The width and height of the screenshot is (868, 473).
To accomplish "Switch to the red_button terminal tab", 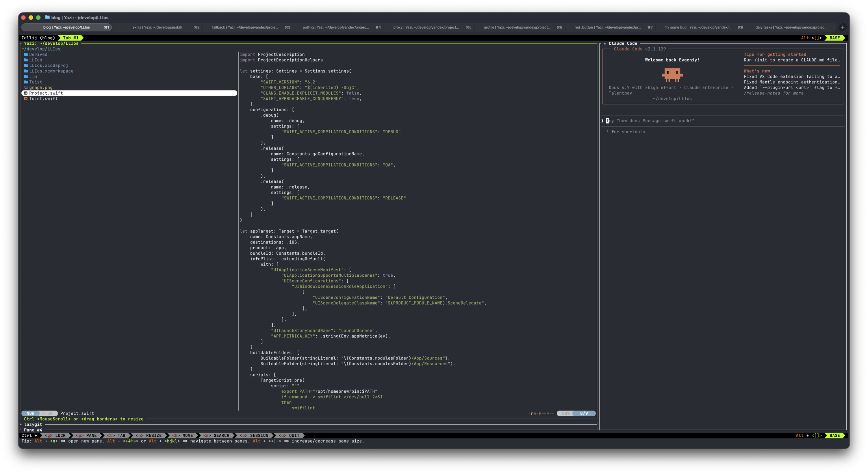I will 608,27.
